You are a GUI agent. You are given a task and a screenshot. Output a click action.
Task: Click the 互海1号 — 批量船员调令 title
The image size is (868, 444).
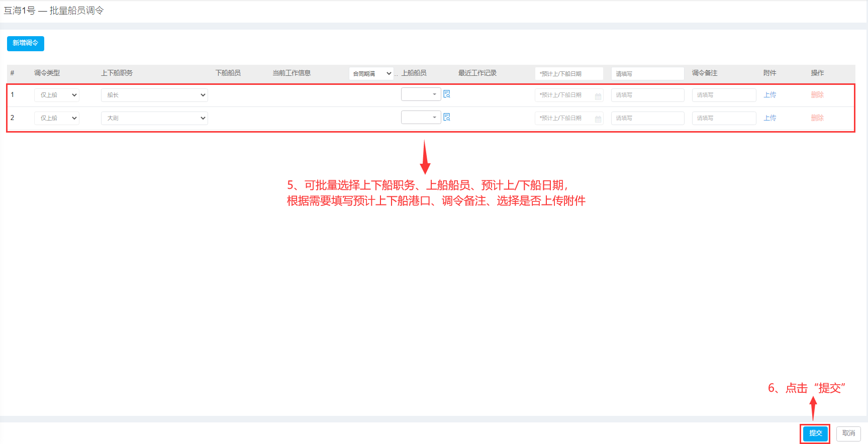pyautogui.click(x=54, y=11)
